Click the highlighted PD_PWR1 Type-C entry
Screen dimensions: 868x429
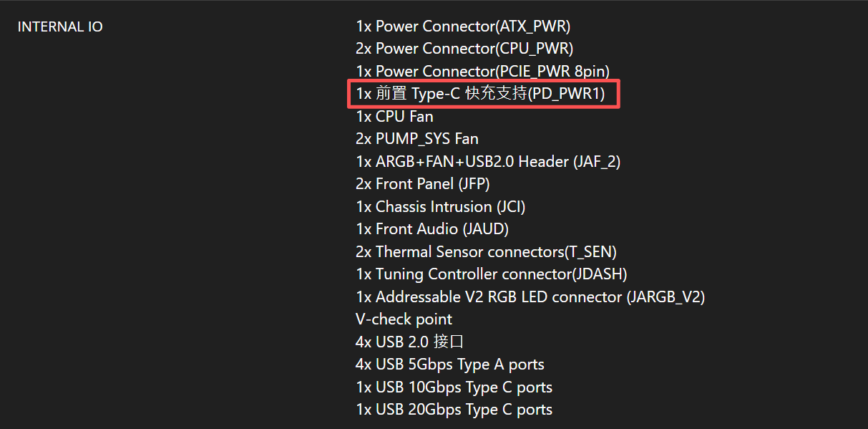tap(480, 94)
